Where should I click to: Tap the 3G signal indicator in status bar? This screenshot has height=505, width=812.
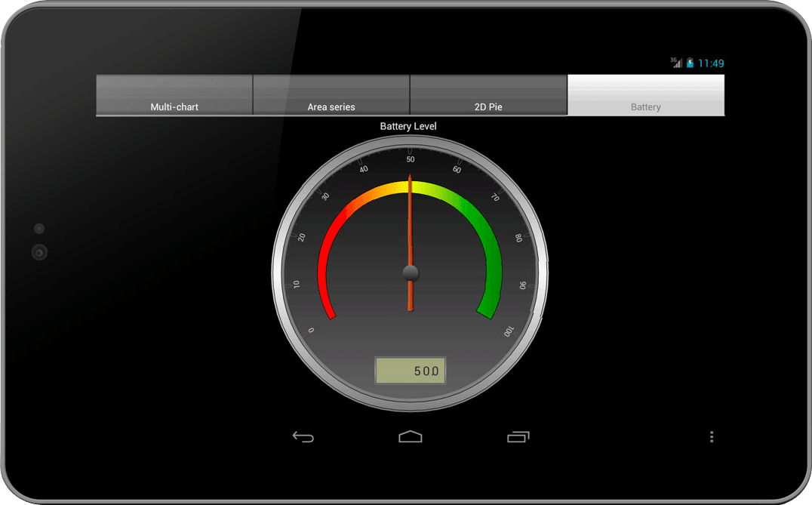click(675, 63)
